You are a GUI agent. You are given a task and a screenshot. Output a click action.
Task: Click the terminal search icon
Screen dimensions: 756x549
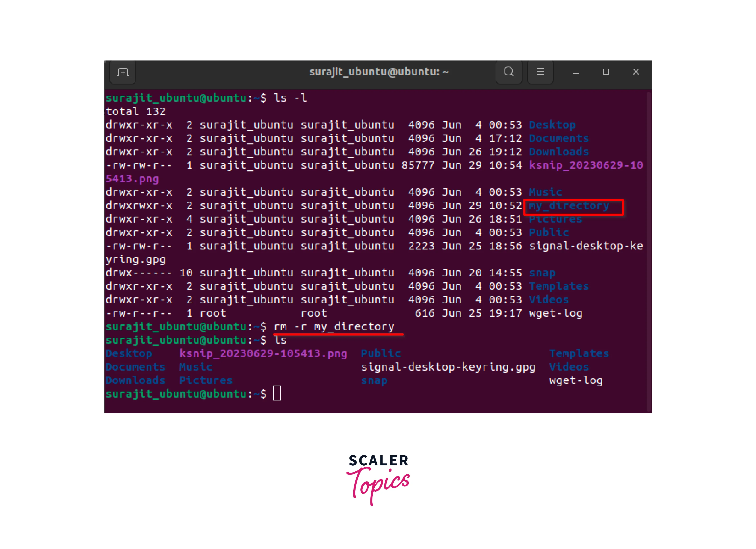point(509,72)
